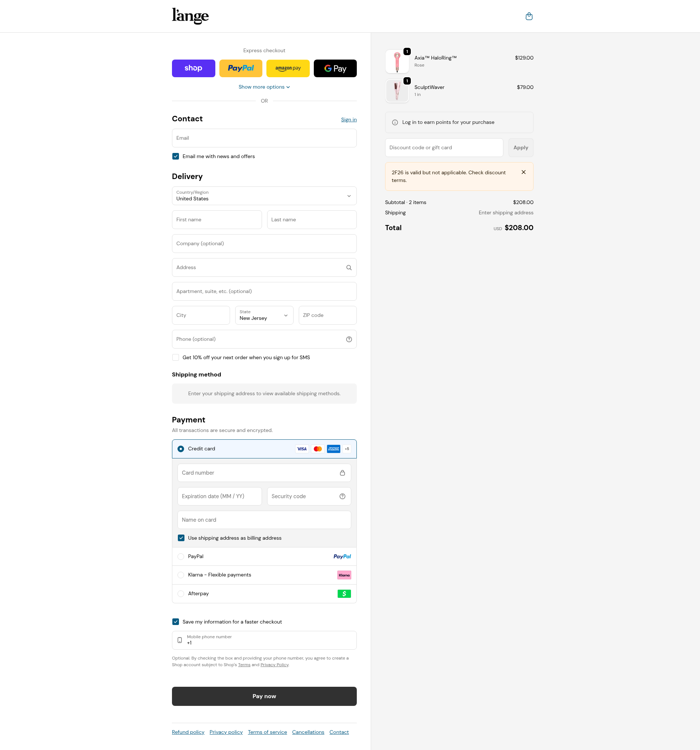Open the State dropdown showing New Jersey
This screenshot has height=750, width=700.
(264, 315)
